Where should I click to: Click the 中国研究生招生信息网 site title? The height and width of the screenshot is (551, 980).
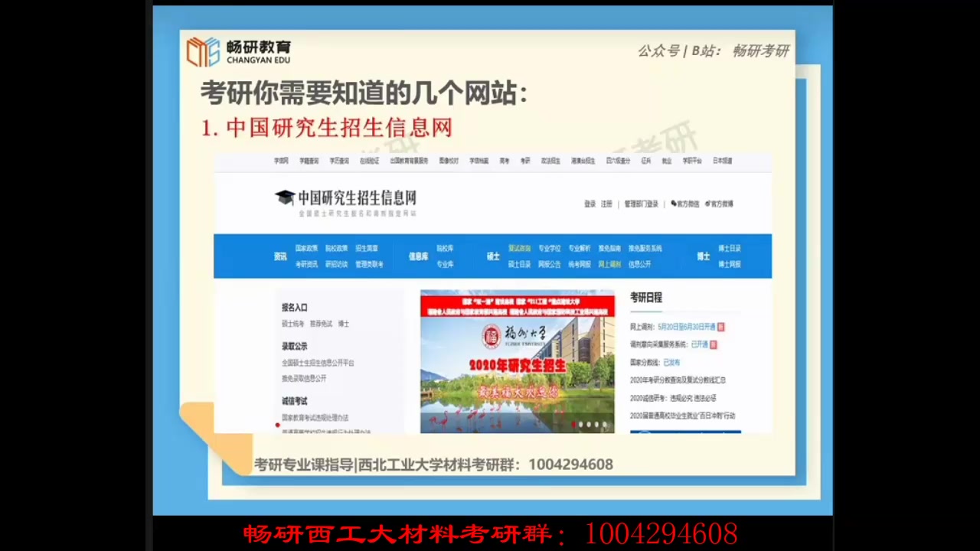click(x=358, y=198)
